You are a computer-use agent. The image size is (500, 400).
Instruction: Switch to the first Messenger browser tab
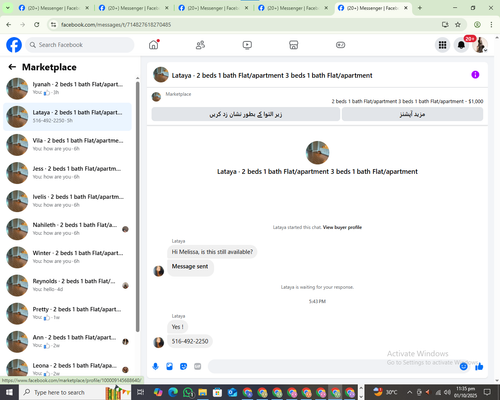[53, 8]
